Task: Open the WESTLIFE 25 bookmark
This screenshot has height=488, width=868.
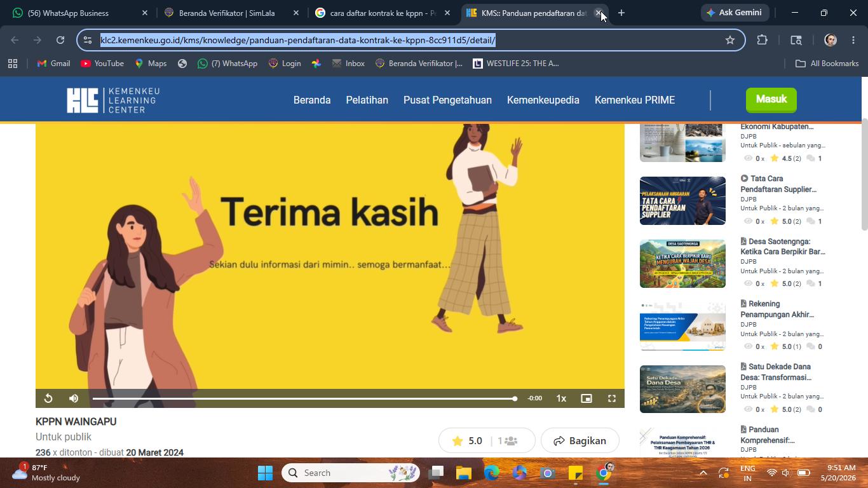Action: pyautogui.click(x=516, y=64)
